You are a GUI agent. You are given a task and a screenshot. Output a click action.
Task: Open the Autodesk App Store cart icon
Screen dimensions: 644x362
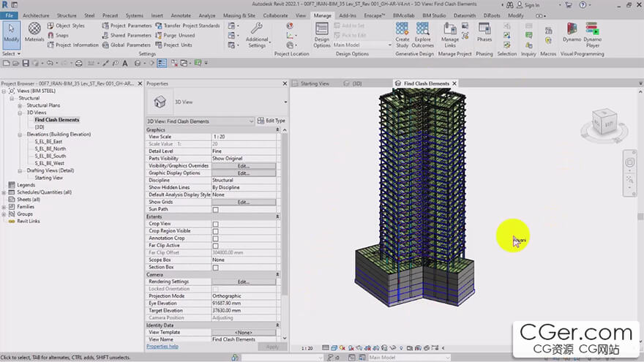coord(569,5)
